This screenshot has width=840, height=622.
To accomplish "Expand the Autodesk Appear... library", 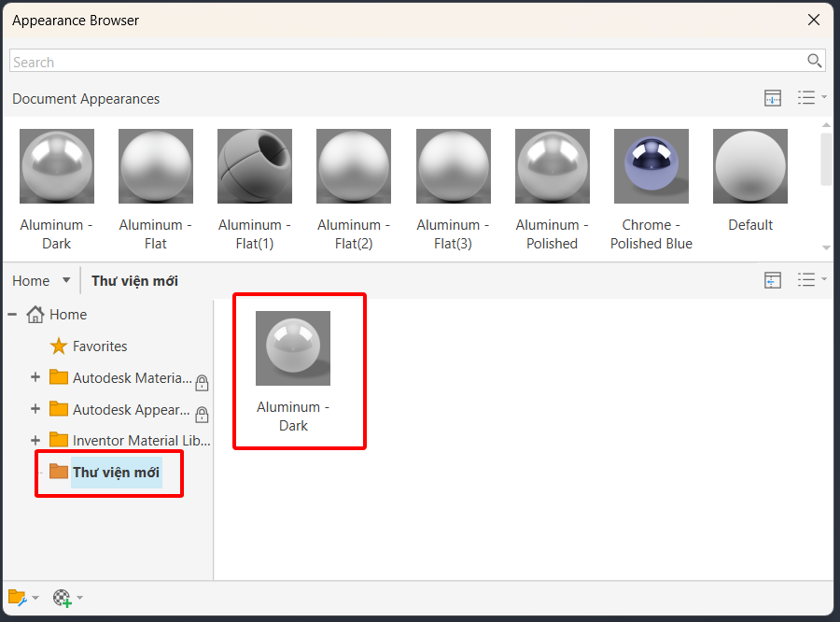I will [35, 408].
